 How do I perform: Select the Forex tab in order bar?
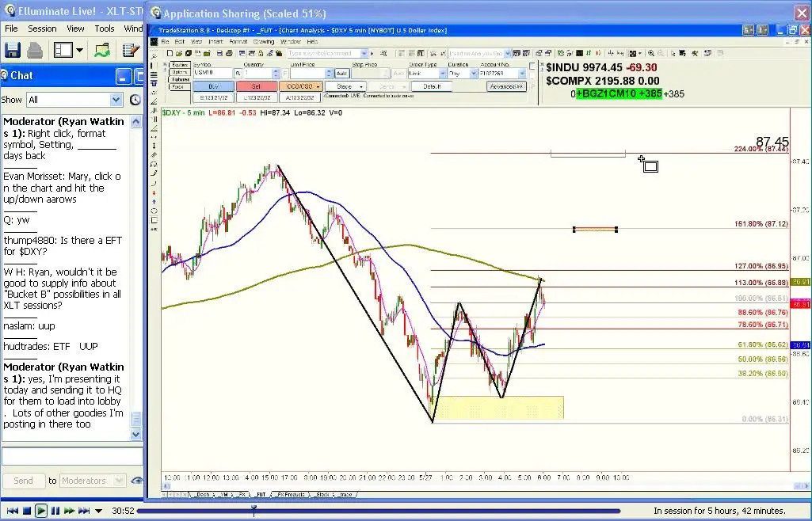(179, 86)
